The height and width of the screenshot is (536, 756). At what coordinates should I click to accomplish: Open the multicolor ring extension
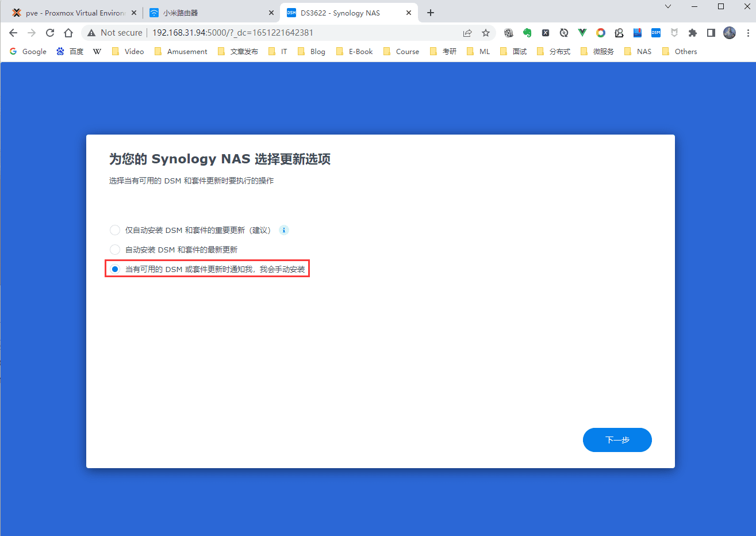[x=601, y=33]
